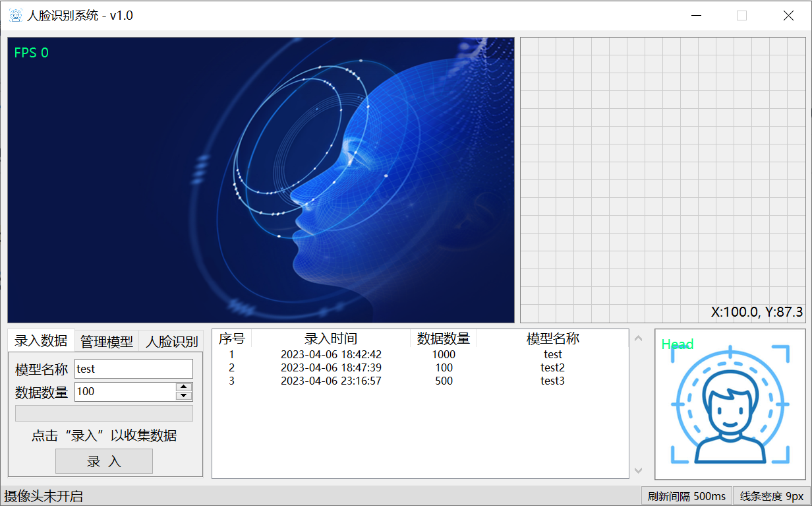The image size is (812, 506).
Task: Decrement 数据数量 using the down spinner arrow
Action: 183,395
